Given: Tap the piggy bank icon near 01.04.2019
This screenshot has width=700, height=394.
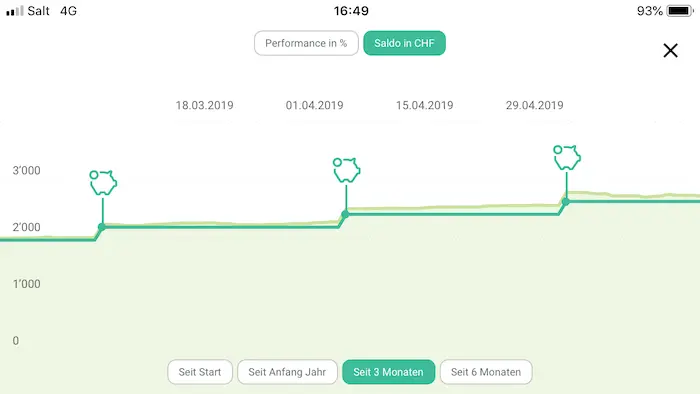Looking at the screenshot, I should click(347, 170).
